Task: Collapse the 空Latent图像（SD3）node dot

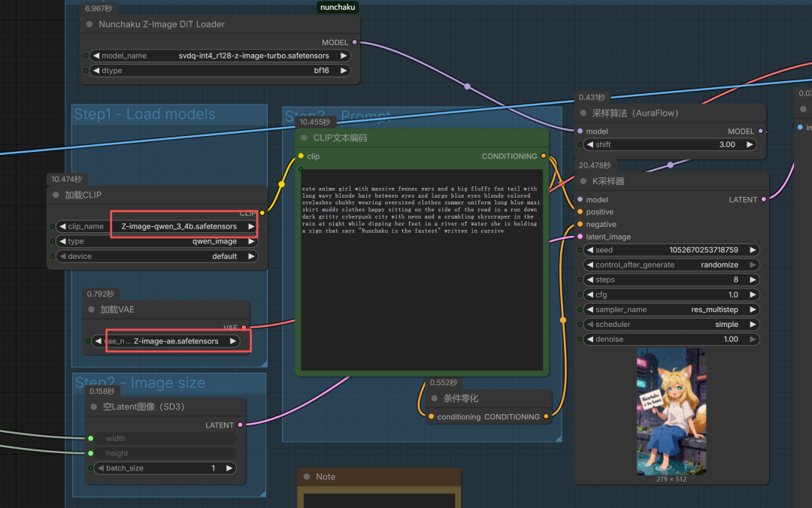Action: click(x=94, y=407)
